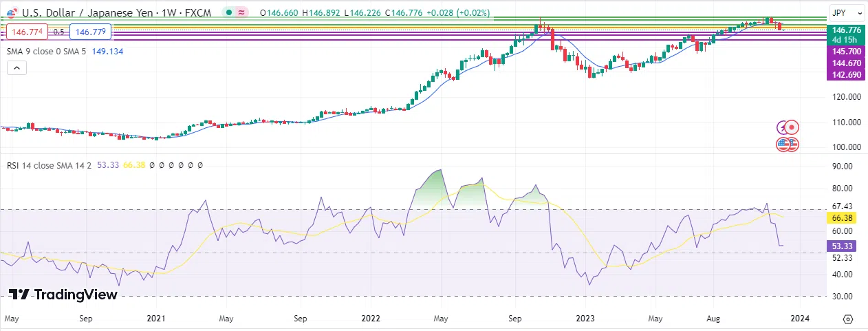Image resolution: width=868 pixels, height=331 pixels.
Task: Click the blue buy price 146.779
Action: pyautogui.click(x=91, y=32)
